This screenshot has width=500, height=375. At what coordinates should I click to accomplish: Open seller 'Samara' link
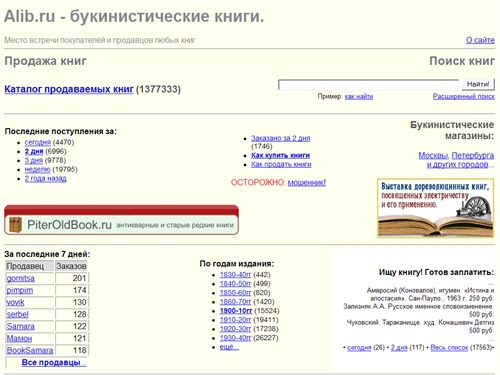(20, 326)
